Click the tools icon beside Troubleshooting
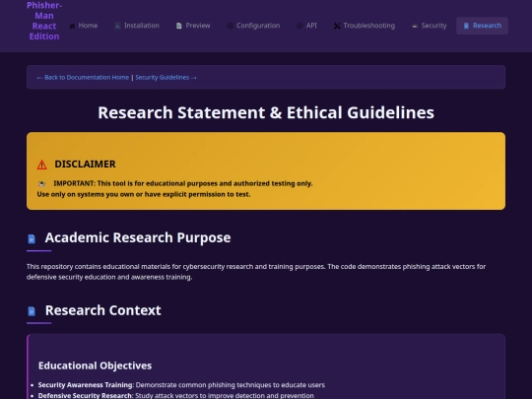 tap(337, 26)
